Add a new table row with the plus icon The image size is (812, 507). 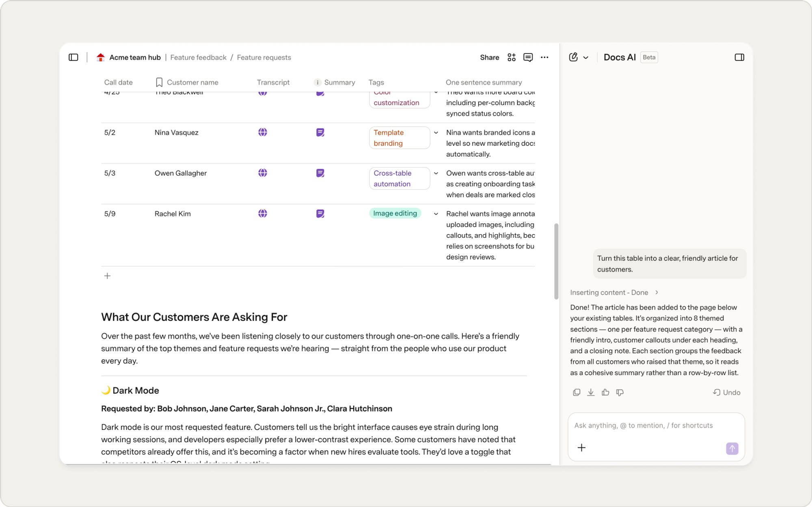[x=107, y=276]
